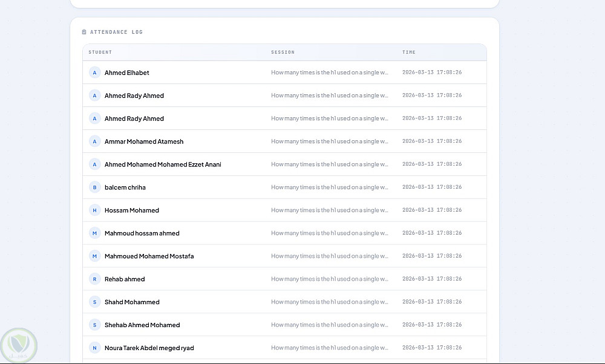
Task: Select the name Mahmoud hossam ahmed
Action: [x=142, y=233]
